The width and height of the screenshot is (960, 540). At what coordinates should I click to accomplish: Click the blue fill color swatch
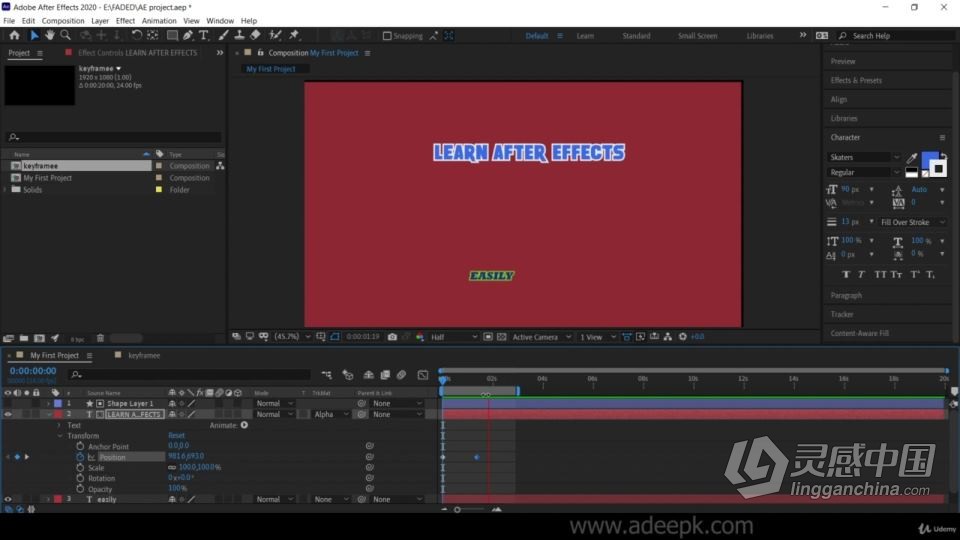coord(929,157)
